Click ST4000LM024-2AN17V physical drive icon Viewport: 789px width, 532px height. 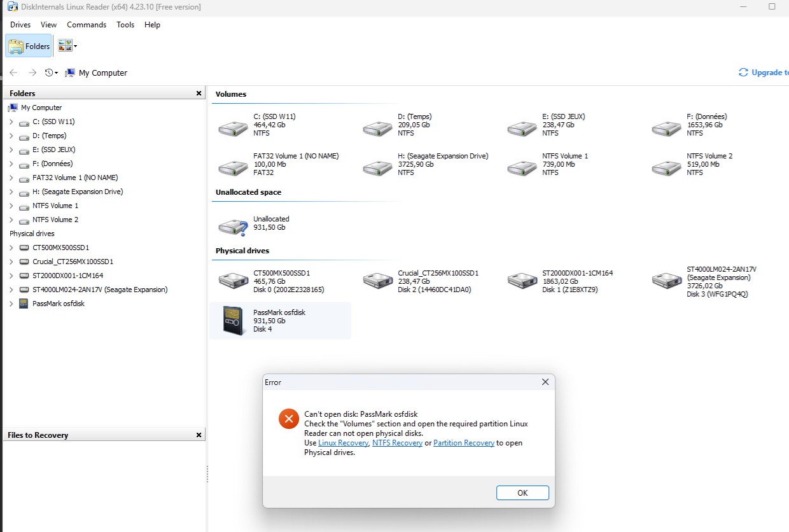click(x=666, y=279)
